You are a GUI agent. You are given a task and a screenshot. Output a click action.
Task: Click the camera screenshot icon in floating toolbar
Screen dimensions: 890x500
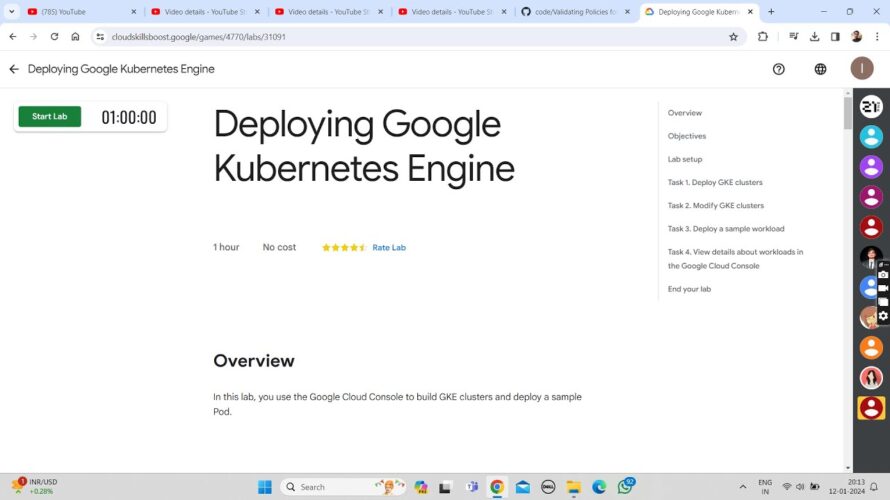(x=883, y=275)
